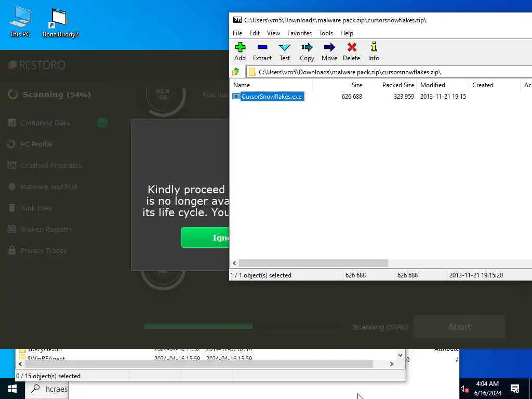Click the Abort button in Restoro
The image size is (532, 399).
pos(459,327)
